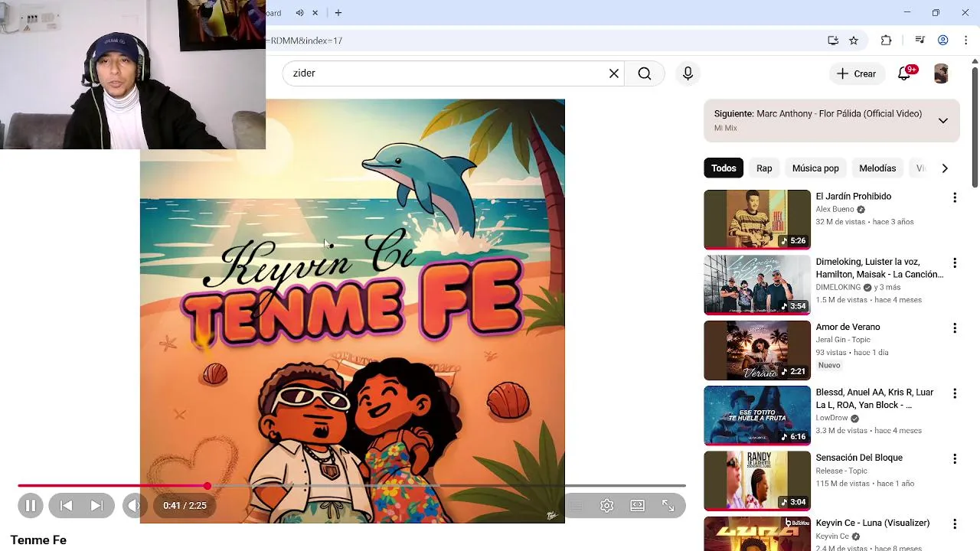Select the Música pop filter chip
The width and height of the screenshot is (980, 551).
(x=815, y=168)
